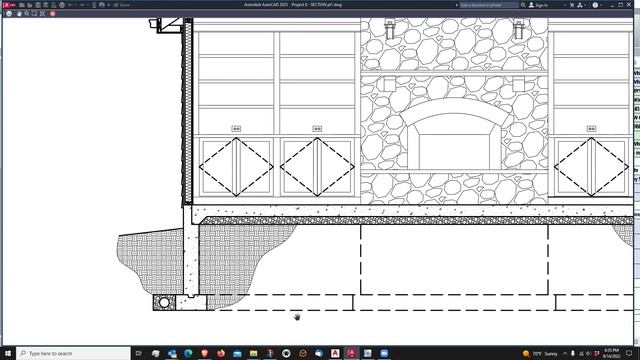Image resolution: width=640 pixels, height=360 pixels.
Task: Close the plot preview with the red X icon
Action: click(x=53, y=13)
